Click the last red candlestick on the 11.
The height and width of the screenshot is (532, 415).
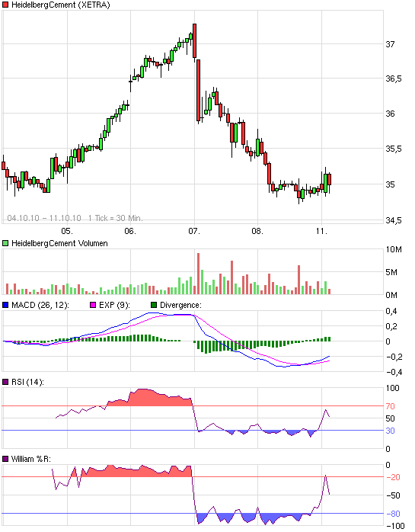(329, 179)
